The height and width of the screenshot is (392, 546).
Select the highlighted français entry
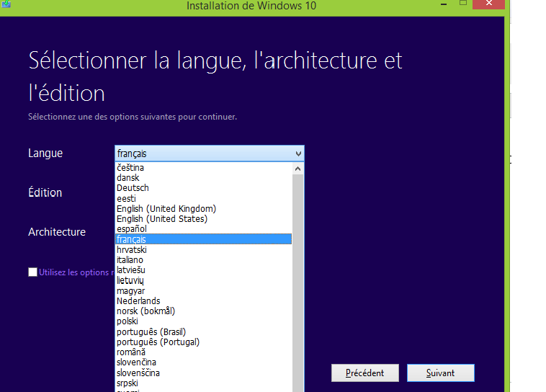coord(203,239)
